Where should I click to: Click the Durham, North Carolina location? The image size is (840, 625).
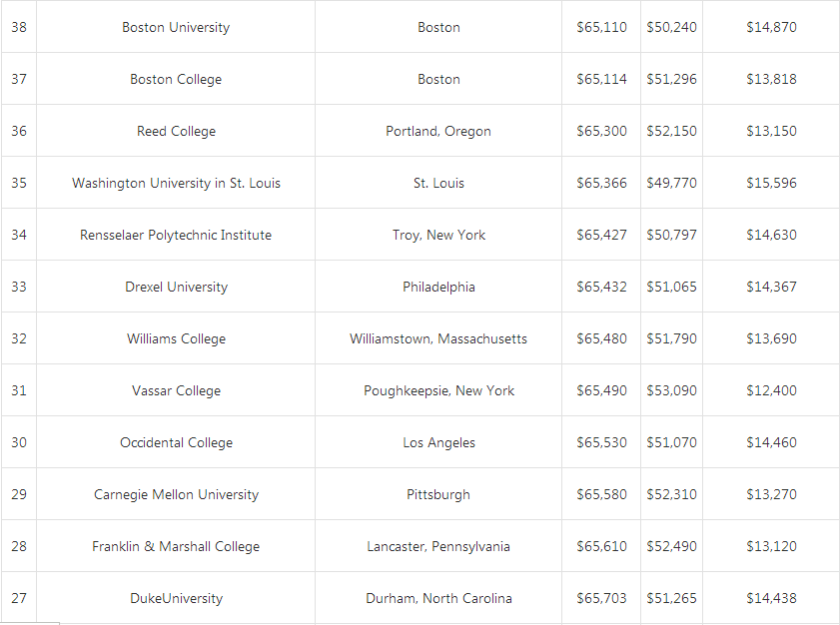tap(438, 598)
